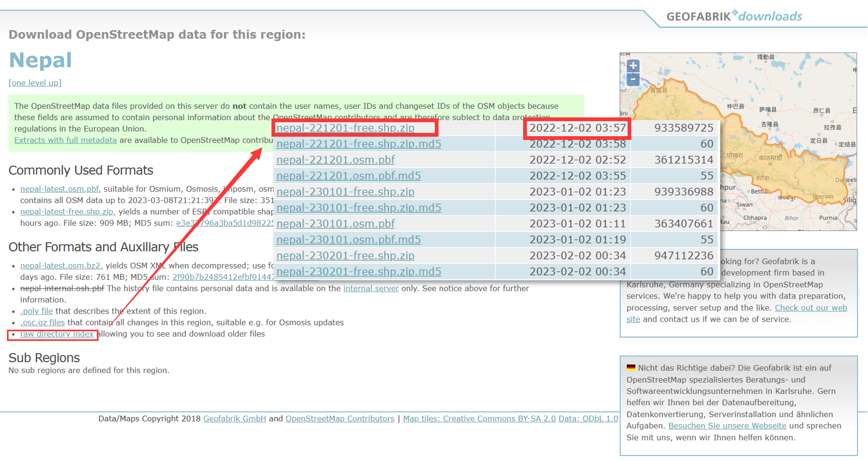Go one level up
868x461 pixels.
click(35, 83)
